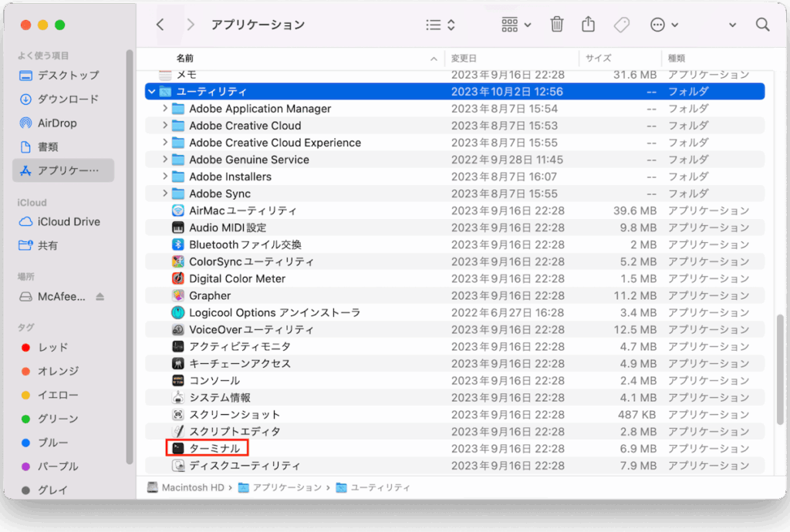Image resolution: width=790 pixels, height=532 pixels.
Task: Expand the Adobe Sync folder
Action: coord(165,194)
